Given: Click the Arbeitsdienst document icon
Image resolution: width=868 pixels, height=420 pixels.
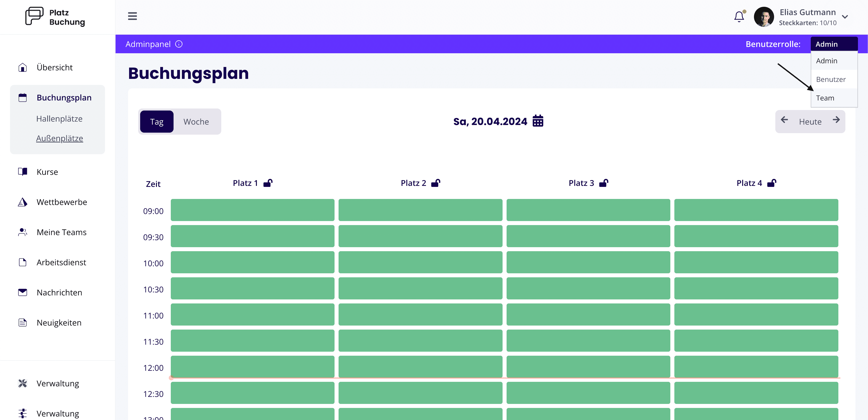Looking at the screenshot, I should click(x=23, y=262).
